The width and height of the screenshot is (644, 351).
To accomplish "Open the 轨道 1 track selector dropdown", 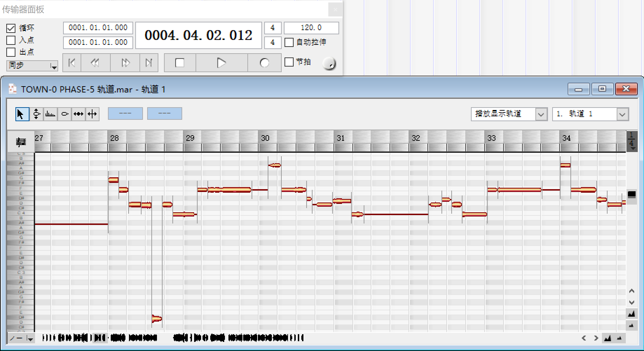I will [590, 114].
